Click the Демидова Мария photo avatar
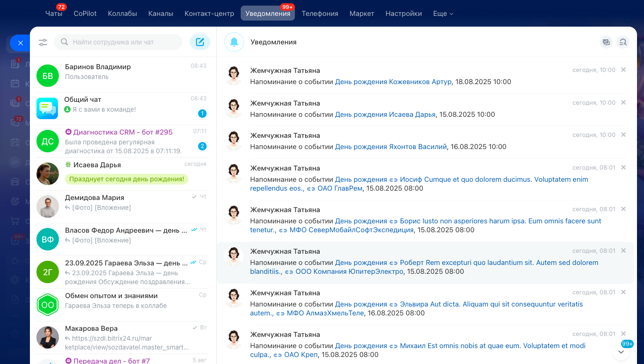This screenshot has width=644, height=364. [48, 207]
